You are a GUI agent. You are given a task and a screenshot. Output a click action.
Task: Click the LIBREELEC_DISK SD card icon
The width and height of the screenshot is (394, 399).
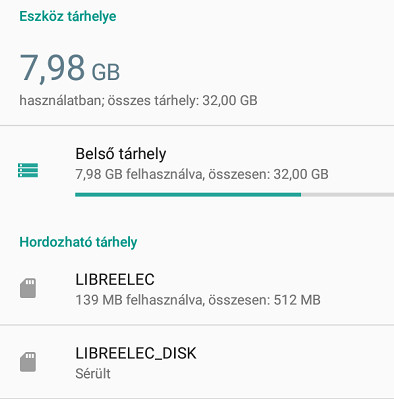coord(28,362)
